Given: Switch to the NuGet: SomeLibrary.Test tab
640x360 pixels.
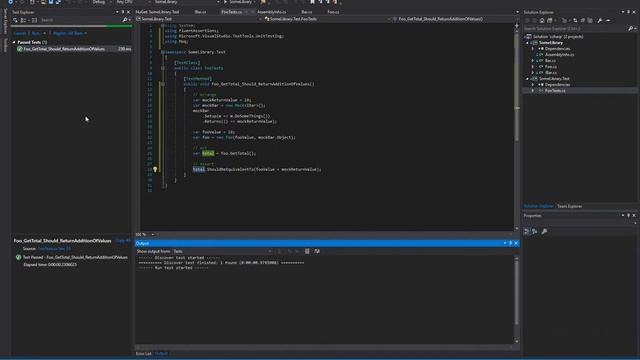Looking at the screenshot, I should click(x=158, y=12).
